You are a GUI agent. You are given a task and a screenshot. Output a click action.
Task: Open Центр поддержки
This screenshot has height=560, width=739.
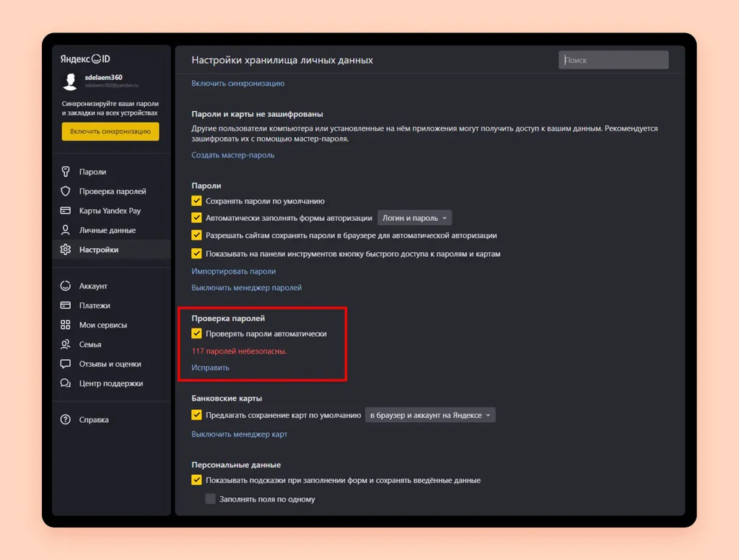[x=111, y=383]
